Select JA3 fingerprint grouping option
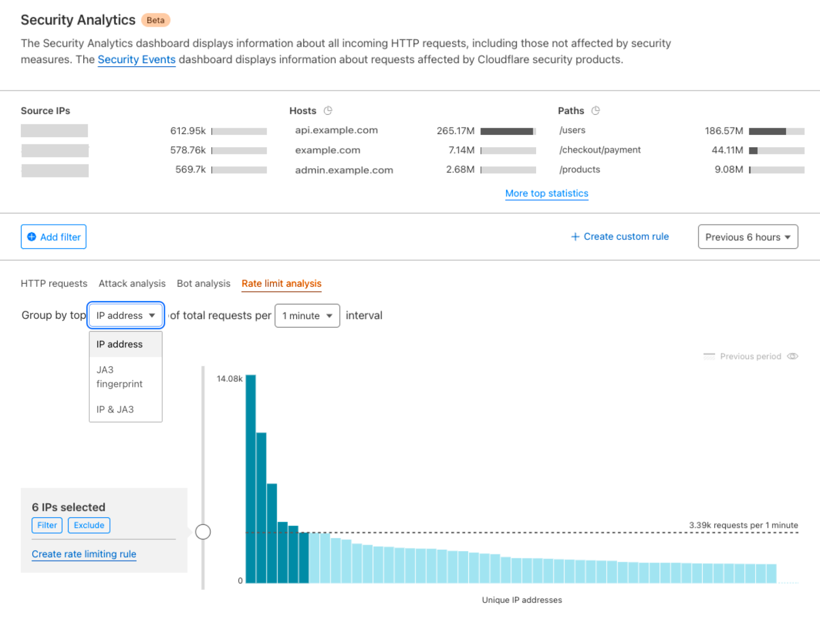The width and height of the screenshot is (820, 644). pyautogui.click(x=121, y=376)
